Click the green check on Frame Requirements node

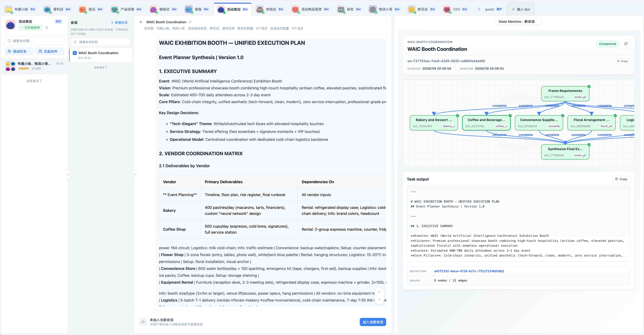pyautogui.click(x=589, y=87)
